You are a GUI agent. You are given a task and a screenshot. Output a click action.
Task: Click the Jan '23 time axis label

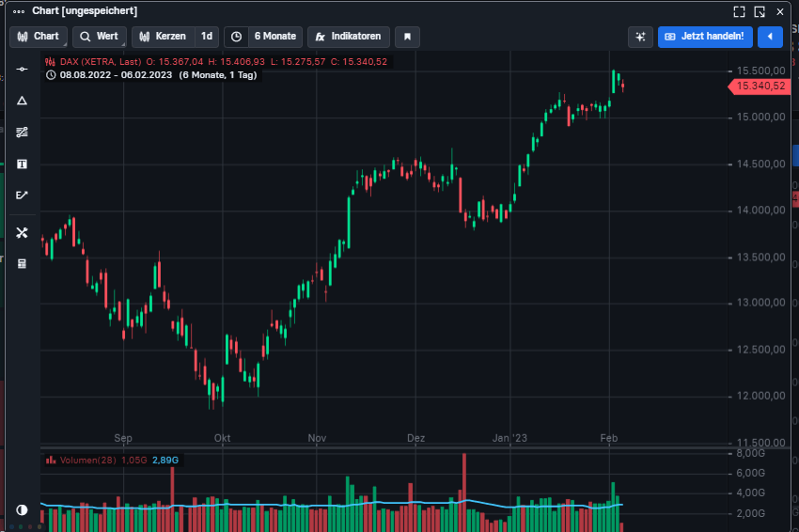point(509,438)
